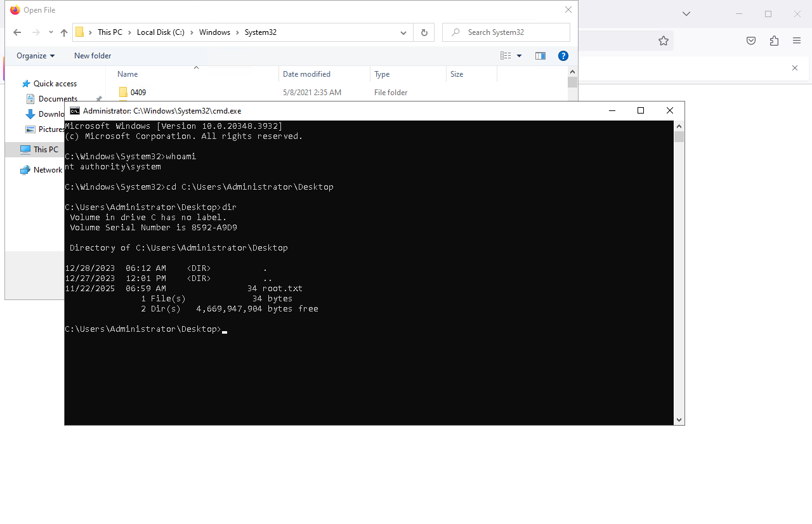Viewport: 812px width, 524px height.
Task: Open the Help question mark icon
Action: coord(563,56)
